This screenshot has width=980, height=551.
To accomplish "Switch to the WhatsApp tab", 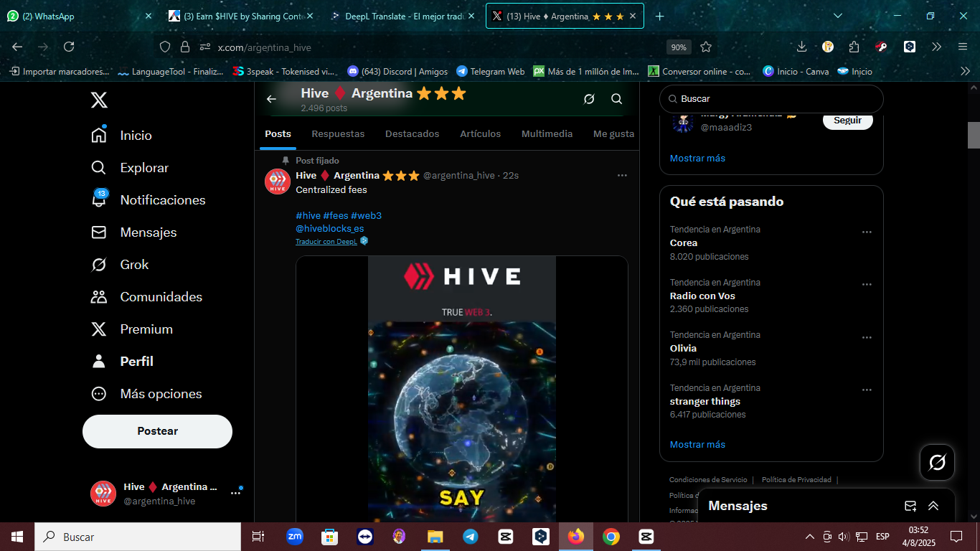I will click(x=79, y=16).
